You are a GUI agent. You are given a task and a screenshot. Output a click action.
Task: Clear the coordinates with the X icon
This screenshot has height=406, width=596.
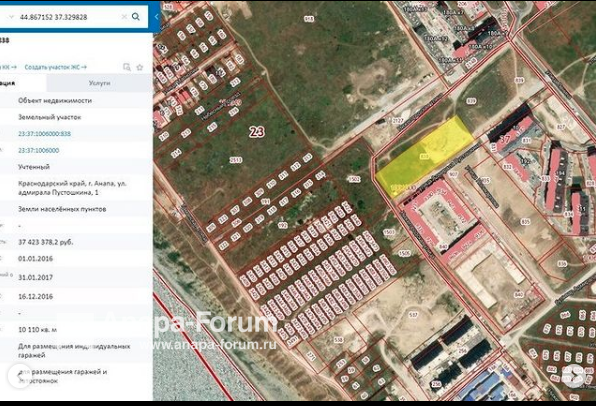tap(124, 17)
